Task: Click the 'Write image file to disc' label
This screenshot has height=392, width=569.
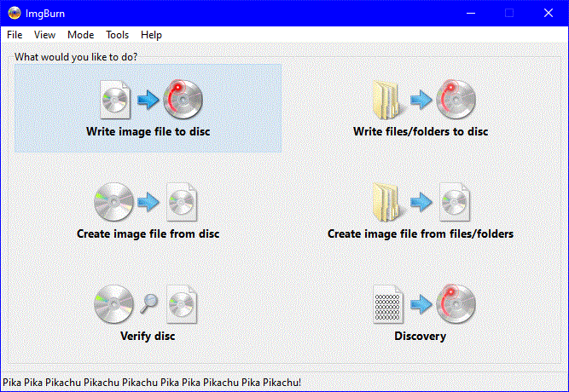Action: tap(148, 131)
